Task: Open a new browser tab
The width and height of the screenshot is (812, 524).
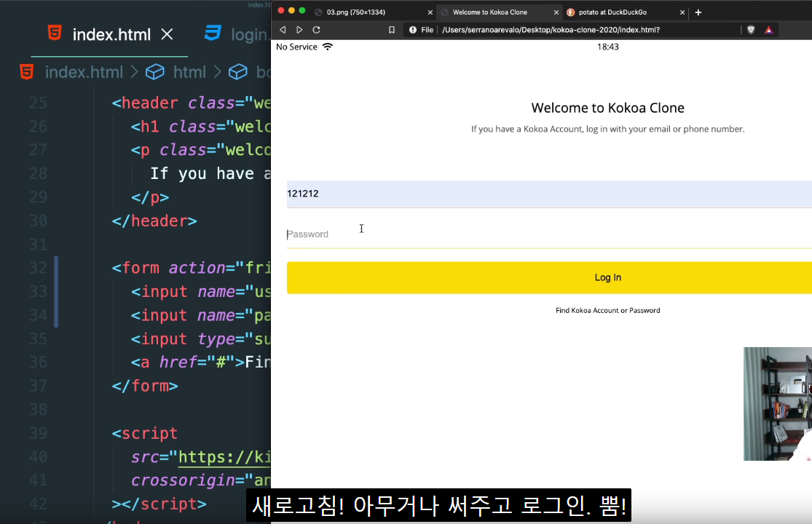Action: click(x=698, y=12)
